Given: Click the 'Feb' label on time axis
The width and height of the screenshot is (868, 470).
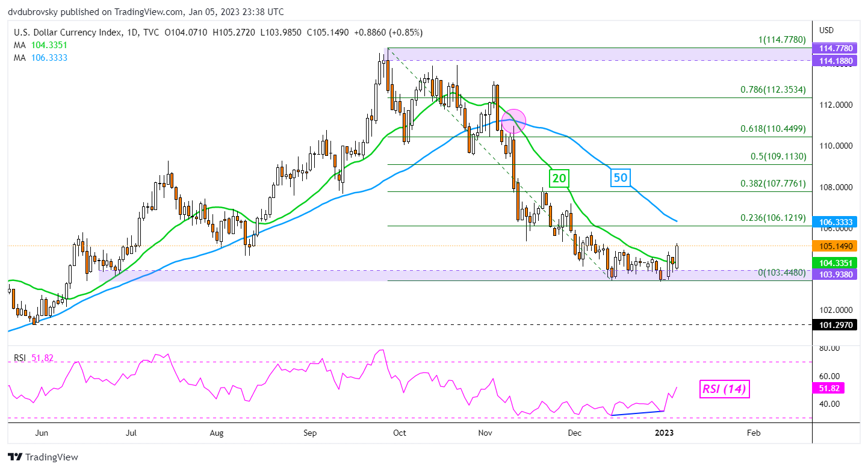Looking at the screenshot, I should (x=752, y=433).
